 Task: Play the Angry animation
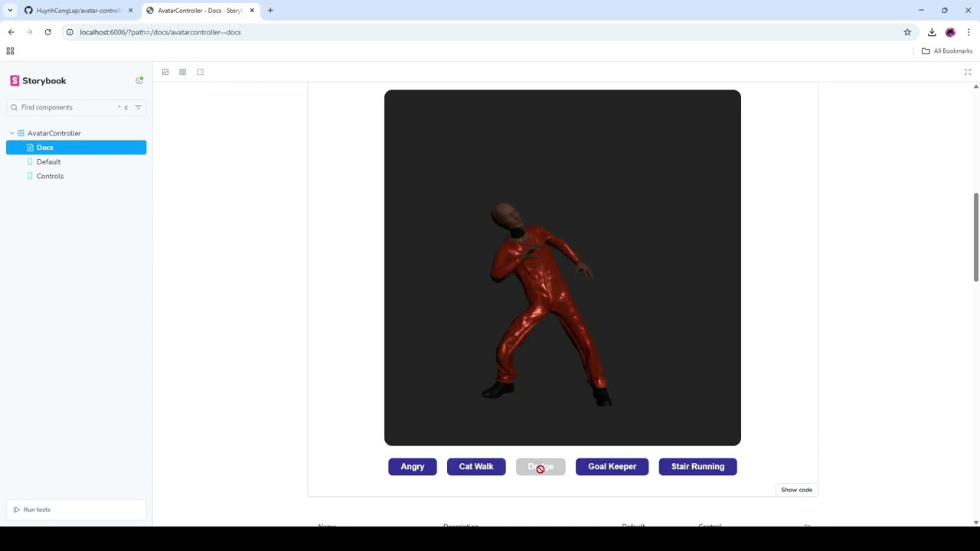[413, 467]
